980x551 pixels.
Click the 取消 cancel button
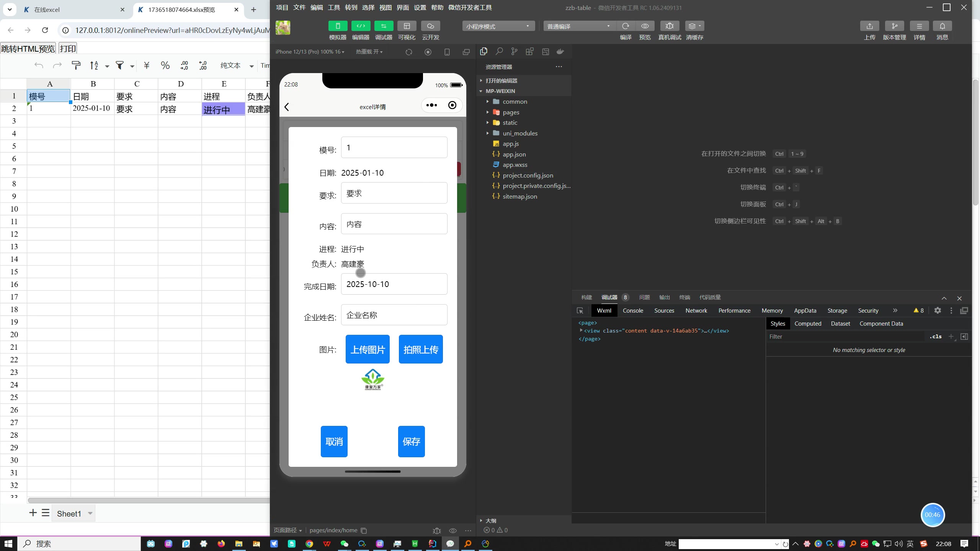[x=334, y=441]
